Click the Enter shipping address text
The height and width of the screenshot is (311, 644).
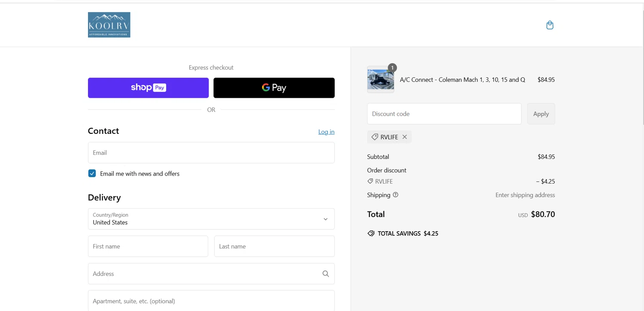tap(525, 195)
